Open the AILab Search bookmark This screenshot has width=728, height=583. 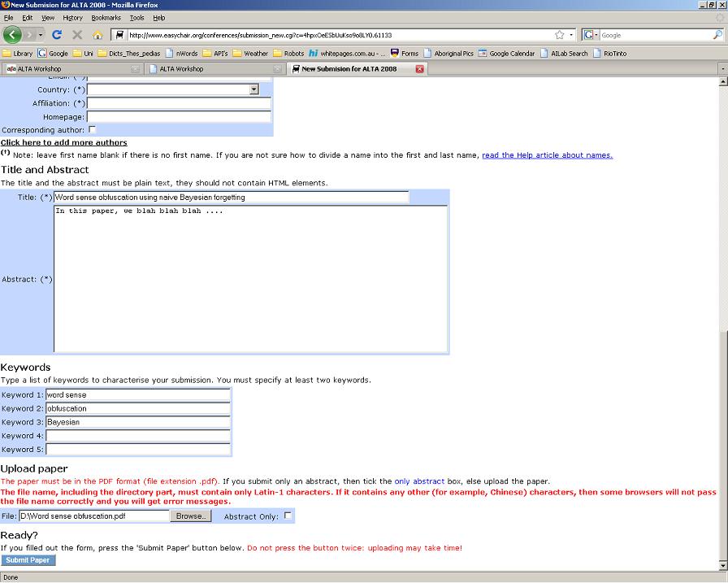pyautogui.click(x=564, y=54)
